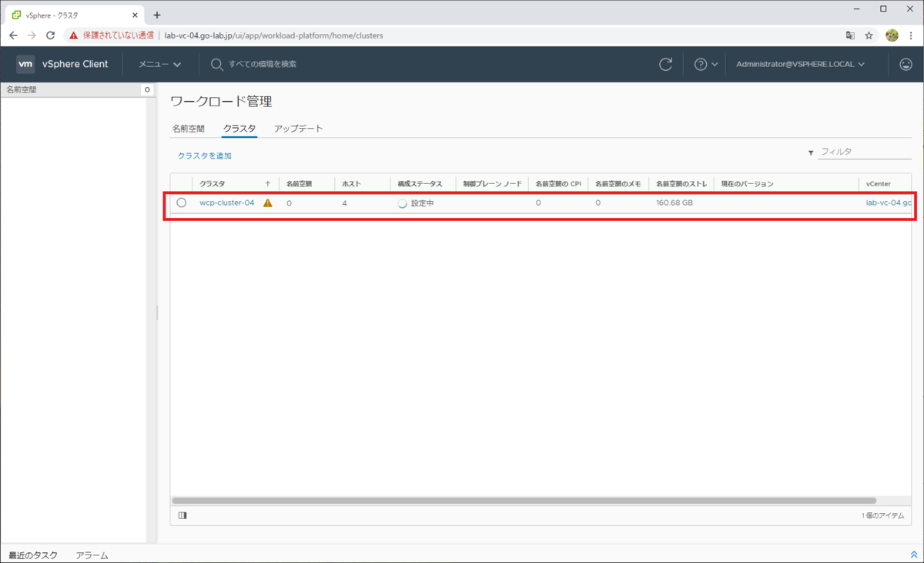924x563 pixels.
Task: Click the 保護されていない通信 security warning
Action: pyautogui.click(x=112, y=35)
